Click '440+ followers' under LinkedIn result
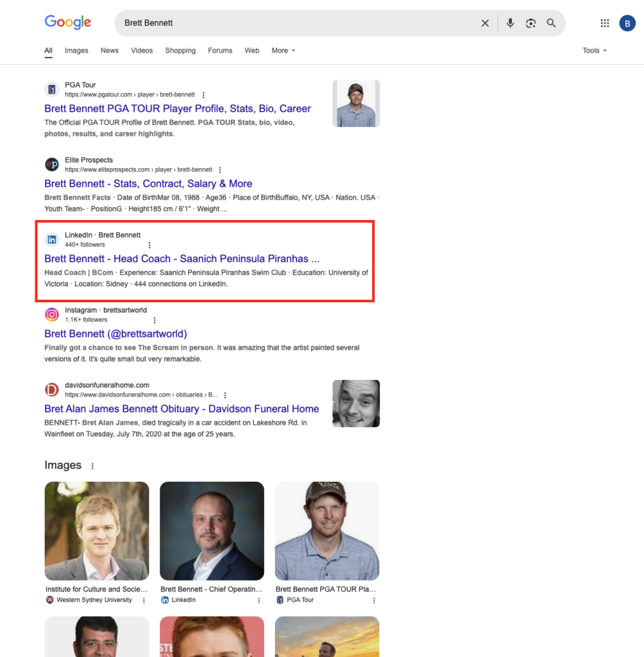This screenshot has height=657, width=644. 85,244
